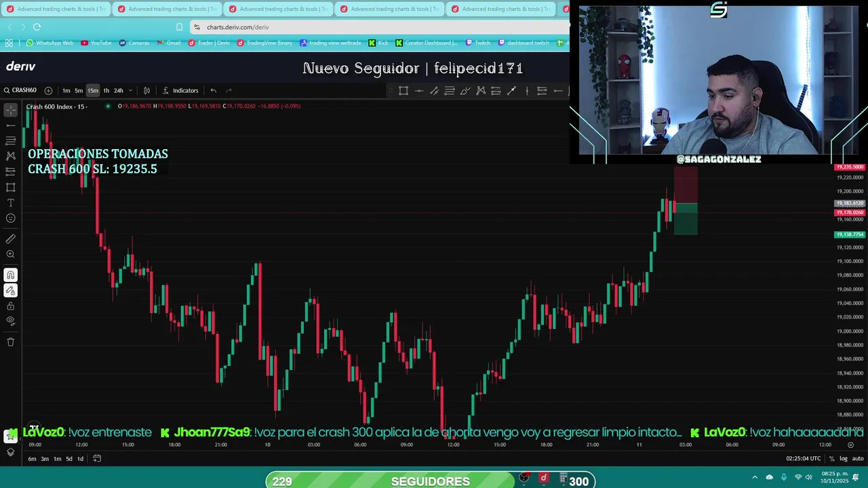Toggle lock all drawing tools

pyautogui.click(x=10, y=306)
